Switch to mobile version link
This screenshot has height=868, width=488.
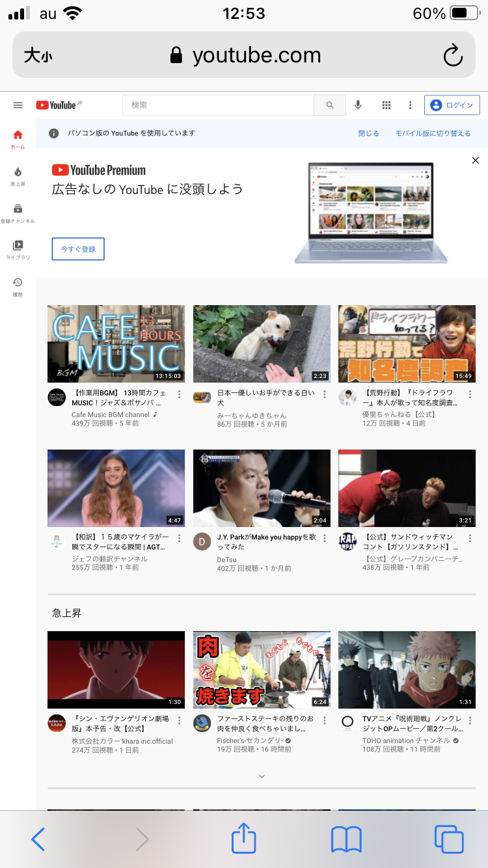point(433,133)
